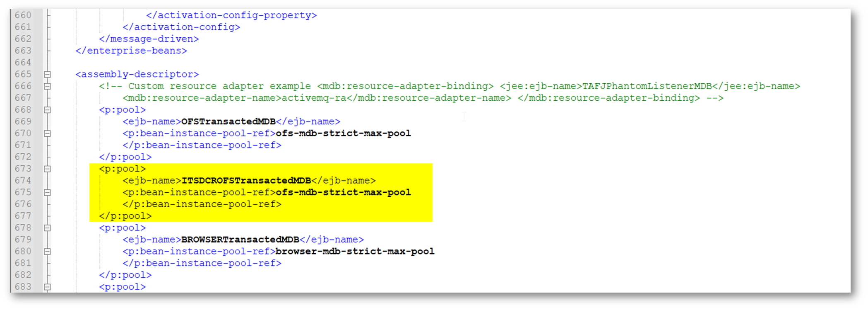Viewport: 868px width, 310px height.
Task: Collapse the p:pool block at line 678
Action: click(47, 228)
